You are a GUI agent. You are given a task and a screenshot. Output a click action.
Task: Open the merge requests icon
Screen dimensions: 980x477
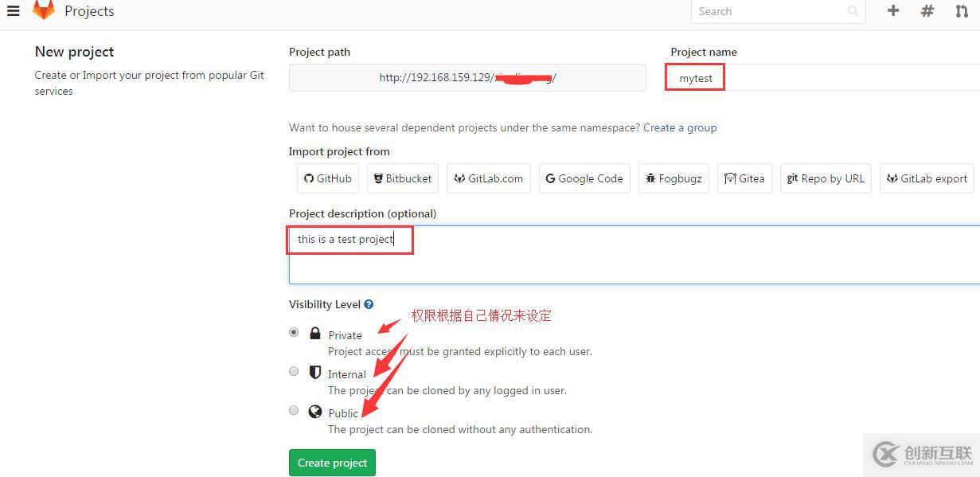click(962, 11)
